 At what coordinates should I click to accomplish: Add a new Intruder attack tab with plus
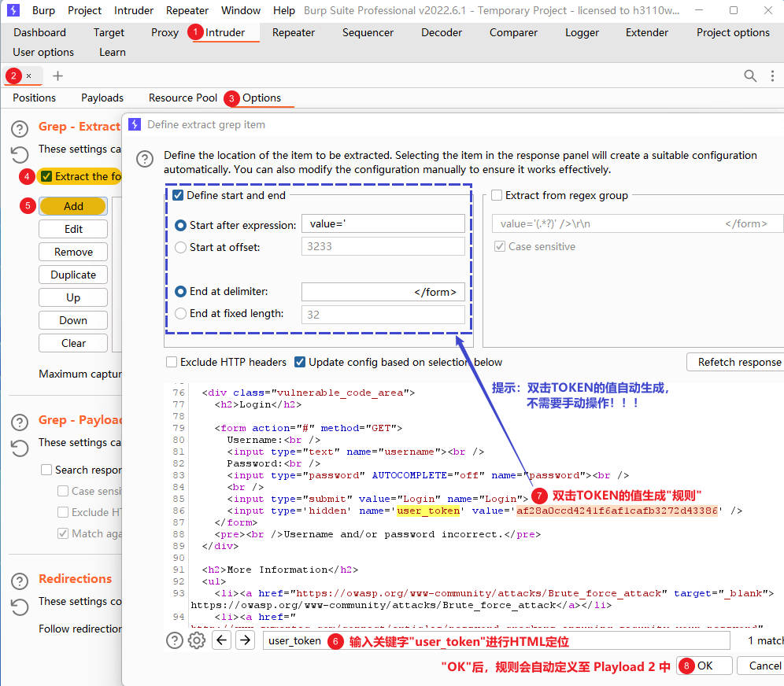(58, 76)
